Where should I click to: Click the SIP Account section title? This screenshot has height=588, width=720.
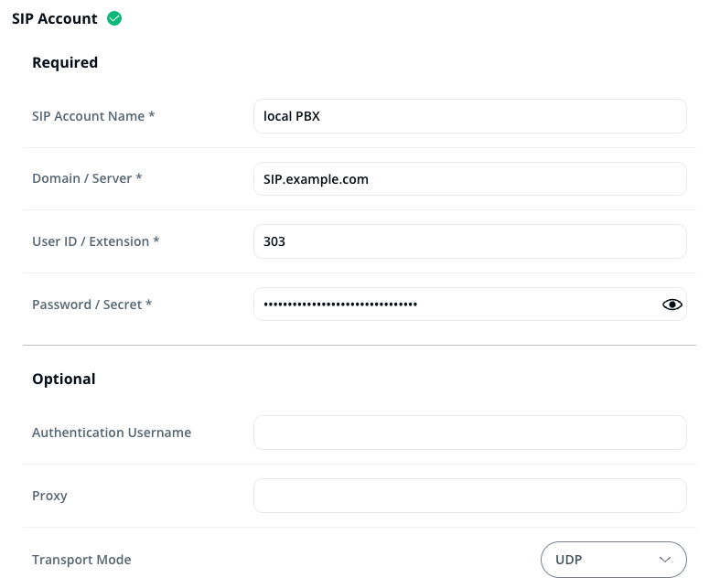[55, 18]
